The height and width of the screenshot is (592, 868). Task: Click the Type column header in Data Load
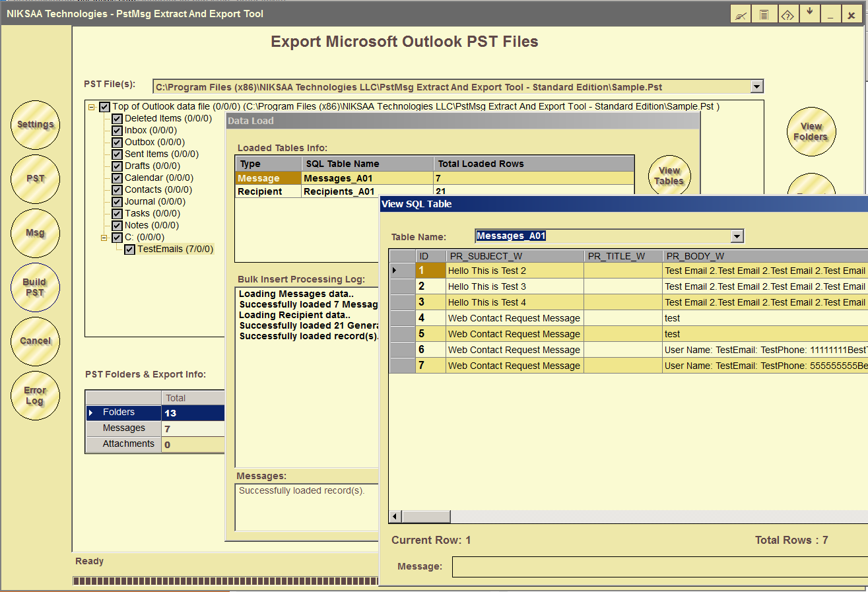coord(269,164)
